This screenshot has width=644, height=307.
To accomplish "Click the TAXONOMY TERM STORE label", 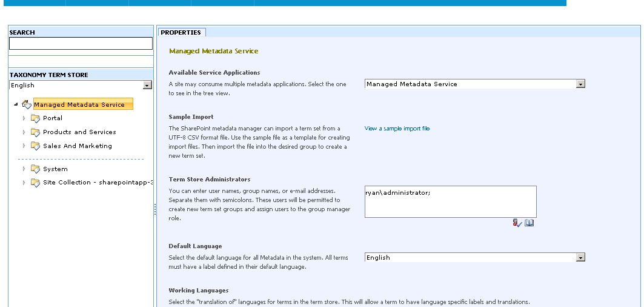I will pyautogui.click(x=49, y=75).
